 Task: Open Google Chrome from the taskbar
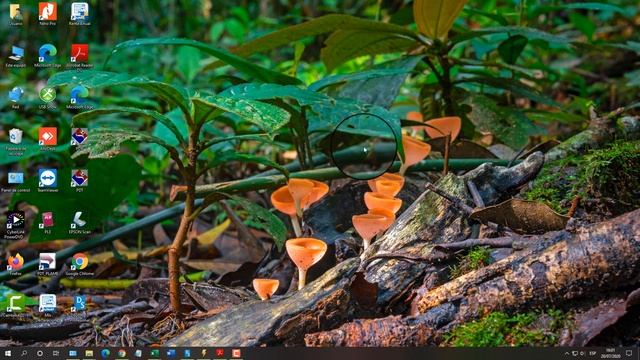pos(122,353)
